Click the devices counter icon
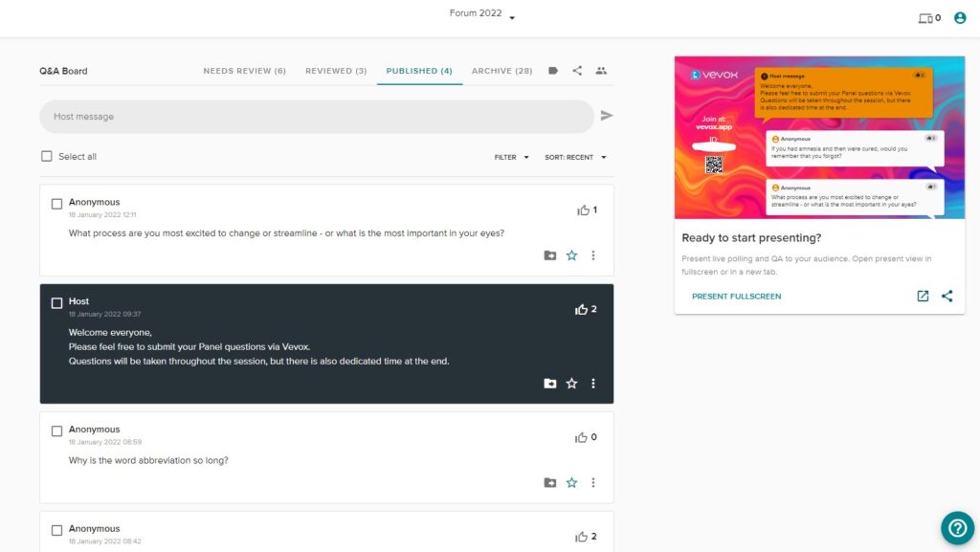 point(925,19)
